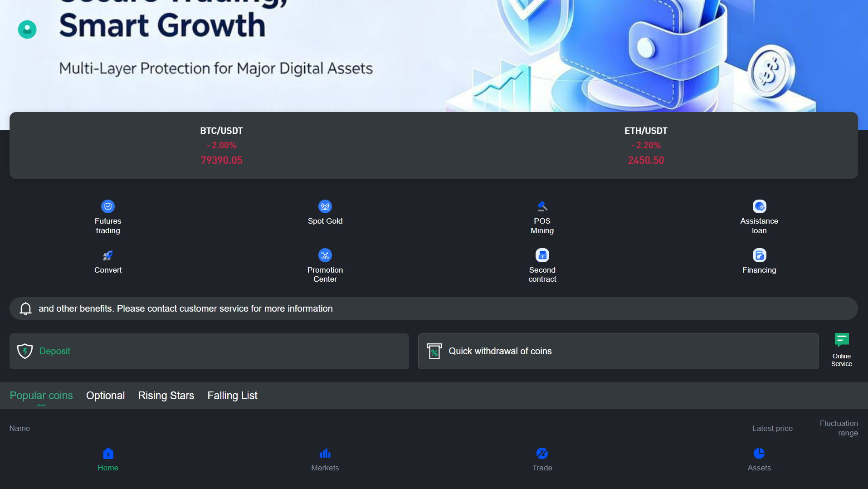Image resolution: width=868 pixels, height=489 pixels.
Task: Go to Home in bottom navigation
Action: pos(108,460)
